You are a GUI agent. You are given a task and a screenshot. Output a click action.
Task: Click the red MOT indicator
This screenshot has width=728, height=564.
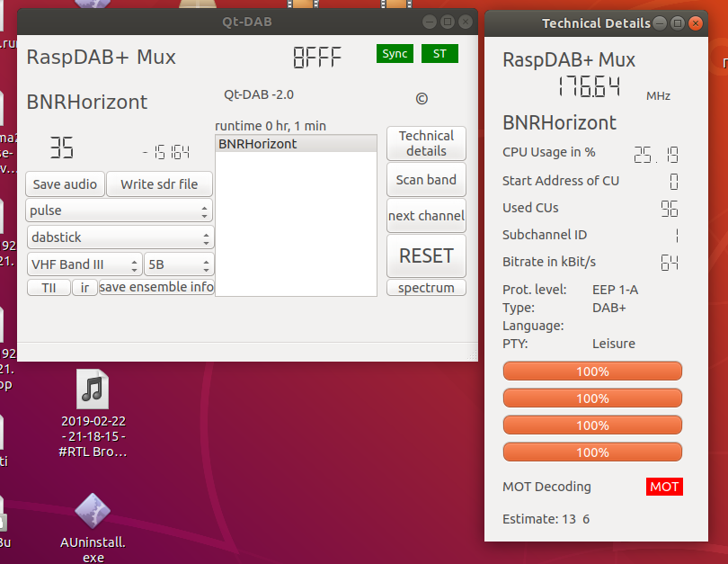pyautogui.click(x=664, y=487)
